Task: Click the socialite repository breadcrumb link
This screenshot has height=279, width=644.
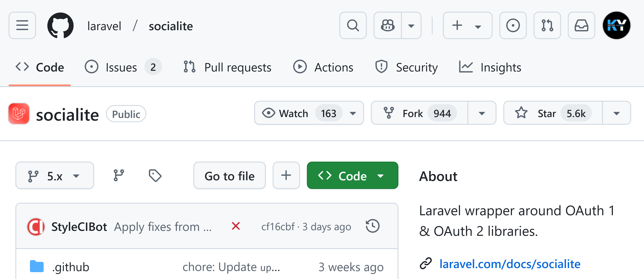Action: (x=171, y=26)
